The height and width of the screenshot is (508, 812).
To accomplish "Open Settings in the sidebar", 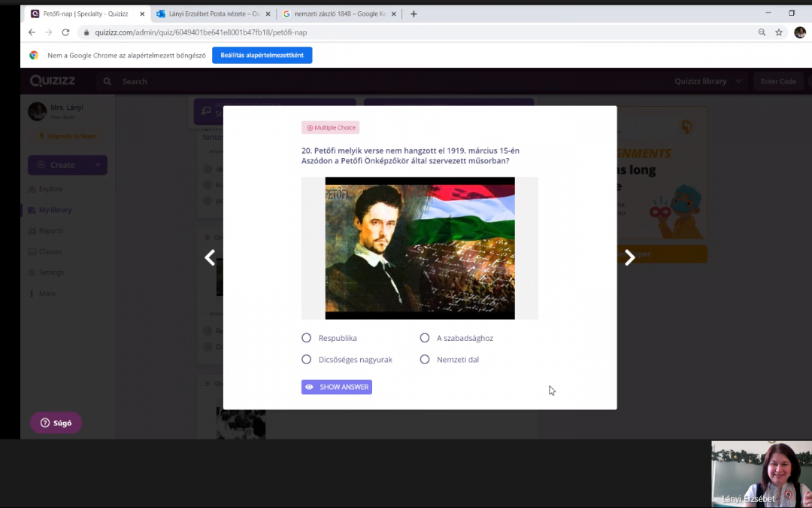I will pos(46,272).
